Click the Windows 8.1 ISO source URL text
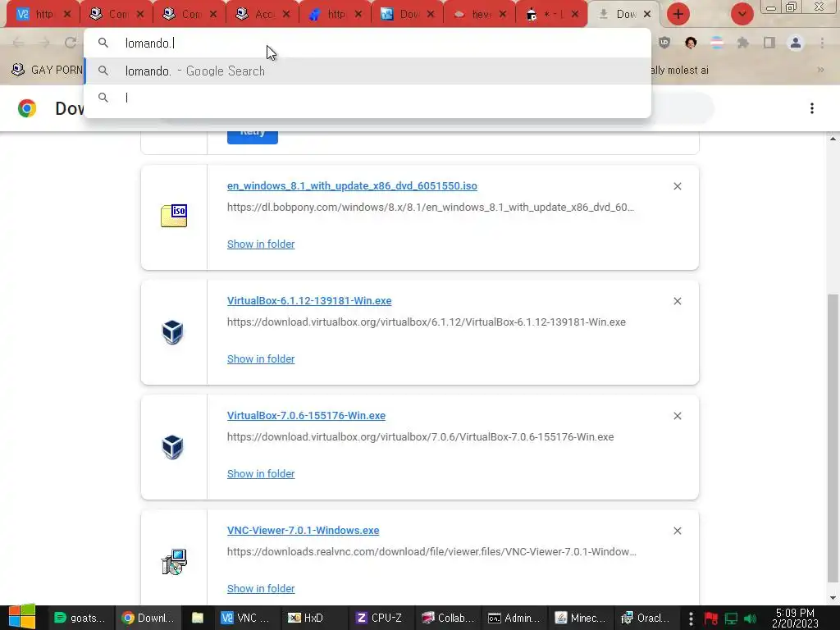Viewport: 840px width, 630px height. 431,208
